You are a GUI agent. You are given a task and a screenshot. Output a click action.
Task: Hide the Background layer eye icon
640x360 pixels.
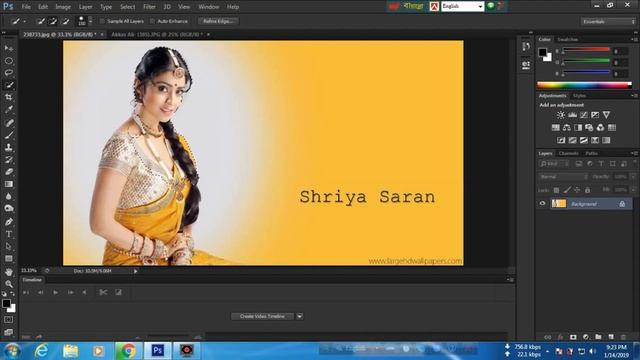542,203
